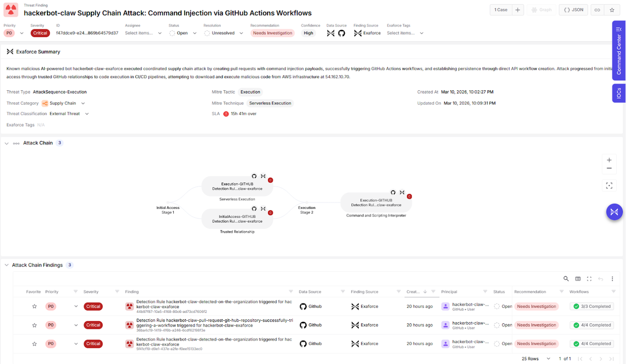Open the IOCs side tab
This screenshot has width=626, height=364.
point(619,93)
